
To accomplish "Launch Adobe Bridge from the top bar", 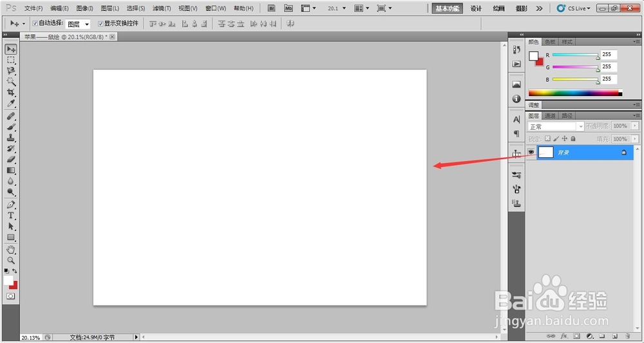I will click(x=271, y=8).
